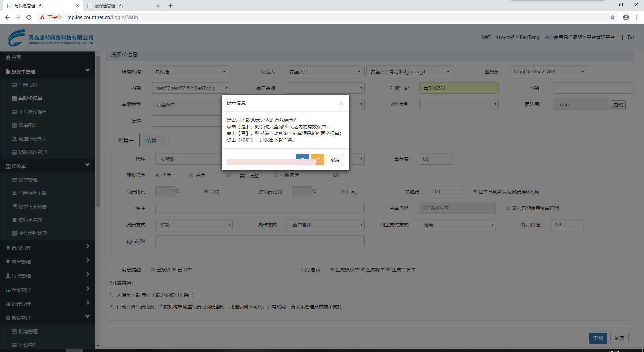The width and height of the screenshot is (644, 352).
Task: Open the 保单管理 menu item
Action: pyautogui.click(x=28, y=180)
